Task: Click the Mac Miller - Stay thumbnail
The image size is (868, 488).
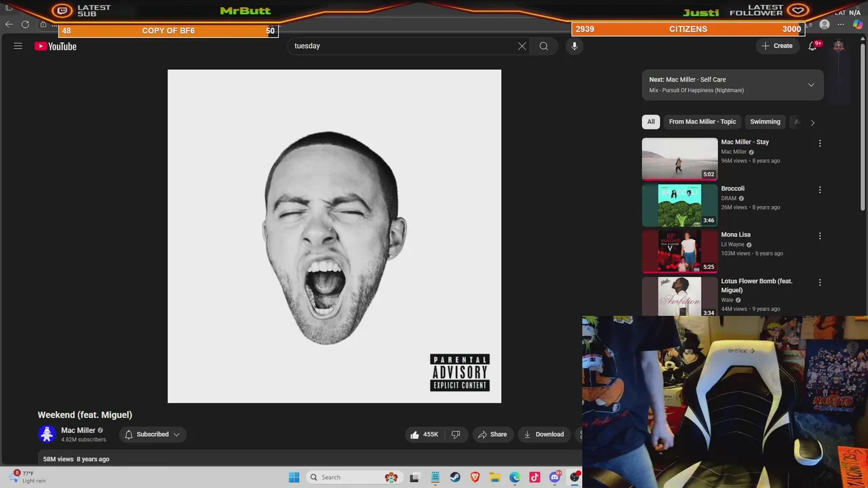Action: point(679,159)
